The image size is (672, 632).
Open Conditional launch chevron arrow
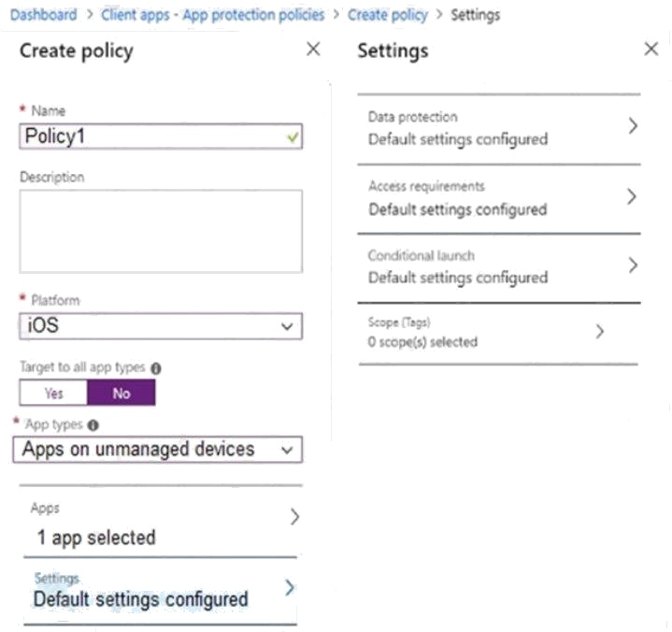tap(633, 266)
